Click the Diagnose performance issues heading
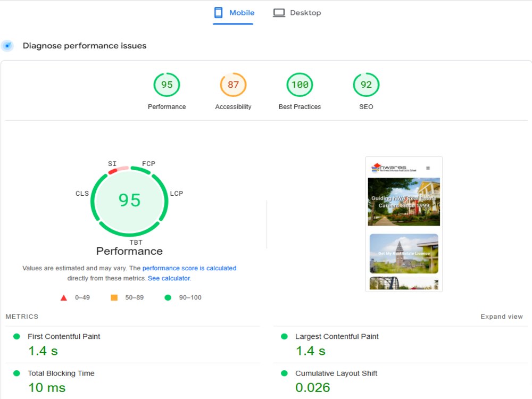The width and height of the screenshot is (532, 399). tap(85, 45)
